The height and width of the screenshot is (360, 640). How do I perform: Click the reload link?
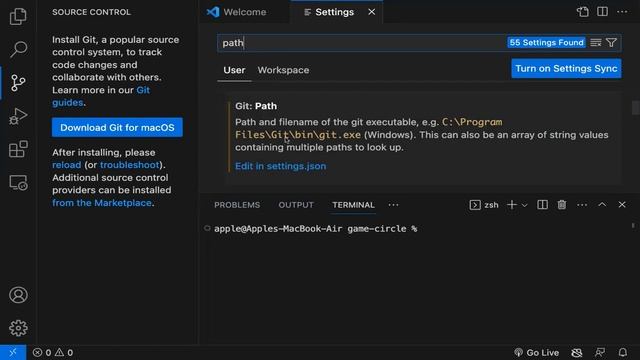[67, 165]
